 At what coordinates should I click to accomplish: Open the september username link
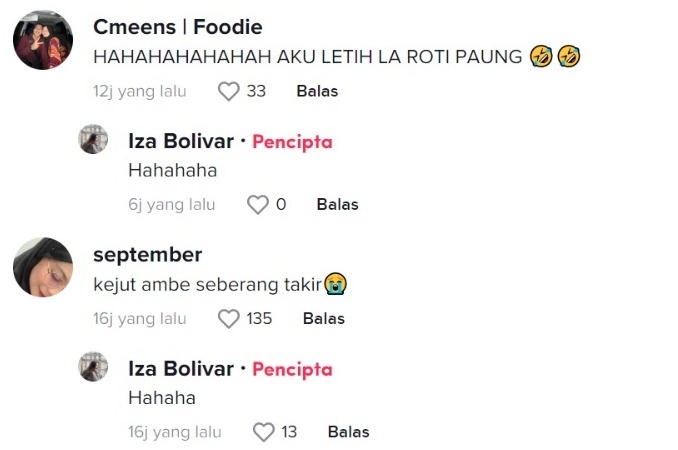click(x=147, y=254)
